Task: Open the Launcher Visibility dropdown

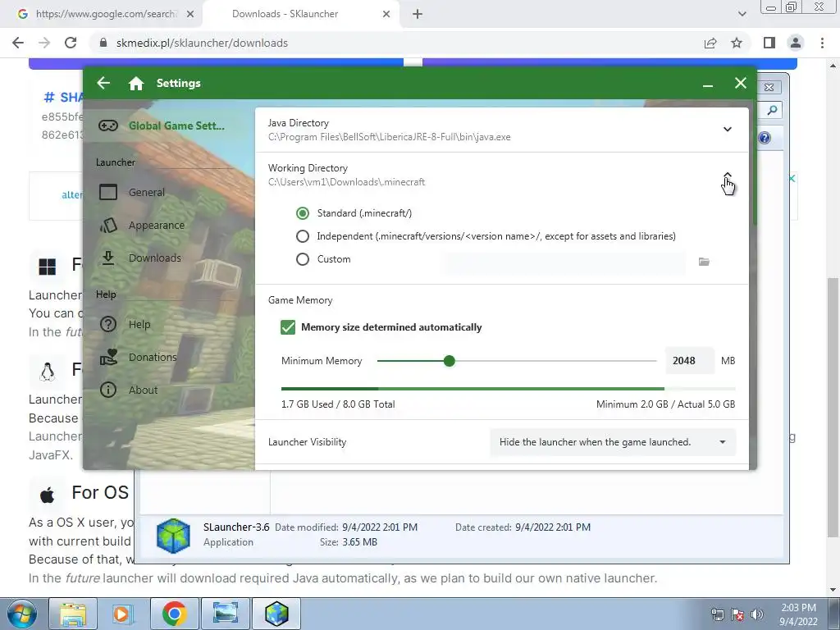Action: pyautogui.click(x=613, y=442)
